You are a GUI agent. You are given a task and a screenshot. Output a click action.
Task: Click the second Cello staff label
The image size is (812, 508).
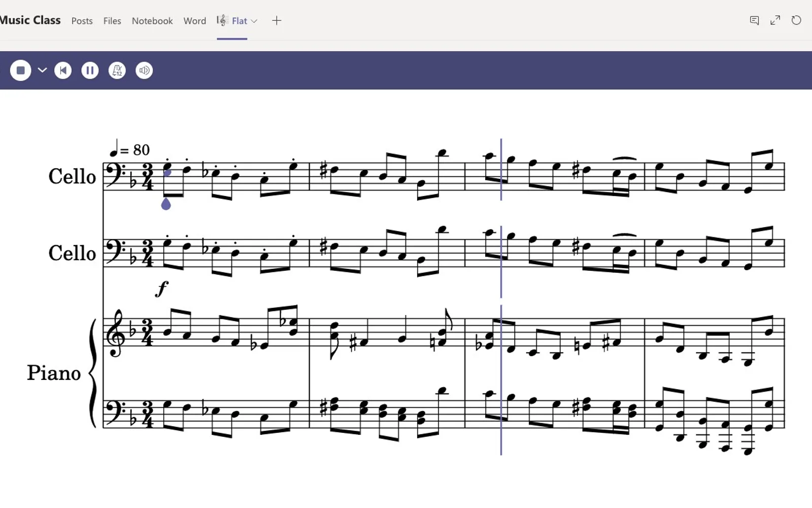(72, 253)
